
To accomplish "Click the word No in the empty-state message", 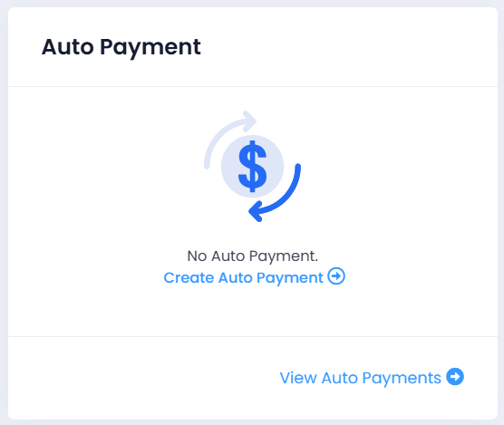I will click(197, 256).
